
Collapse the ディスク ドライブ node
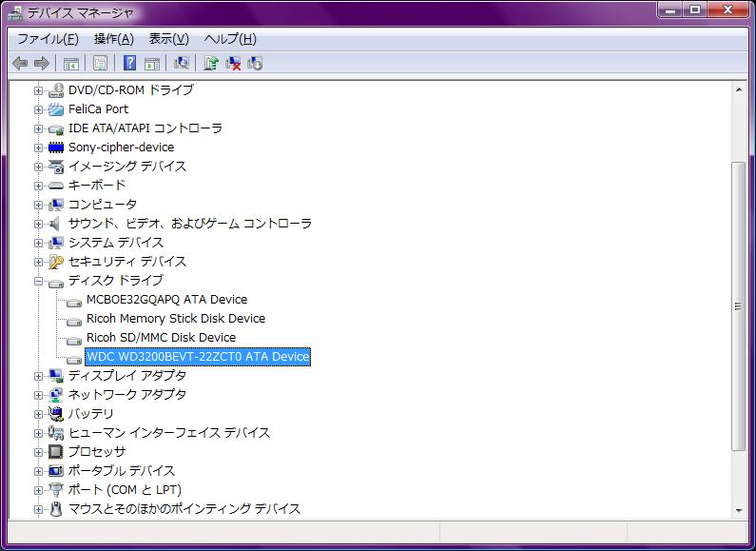tap(38, 282)
